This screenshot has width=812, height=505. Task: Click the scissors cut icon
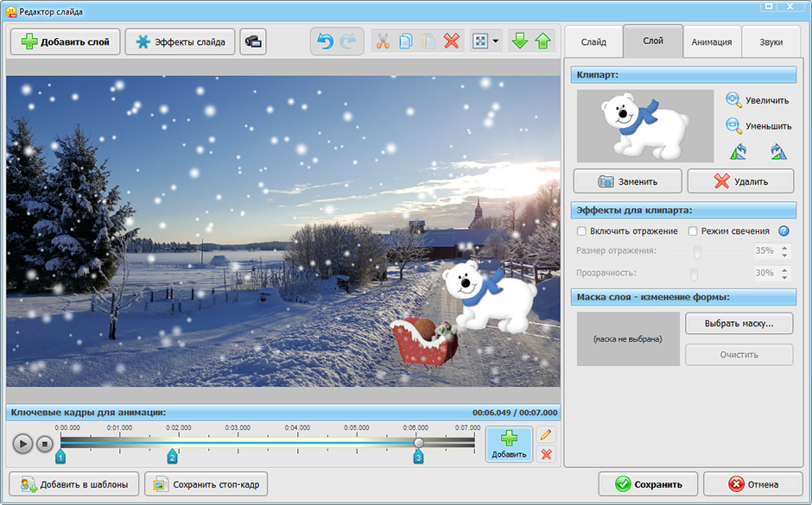pos(383,41)
